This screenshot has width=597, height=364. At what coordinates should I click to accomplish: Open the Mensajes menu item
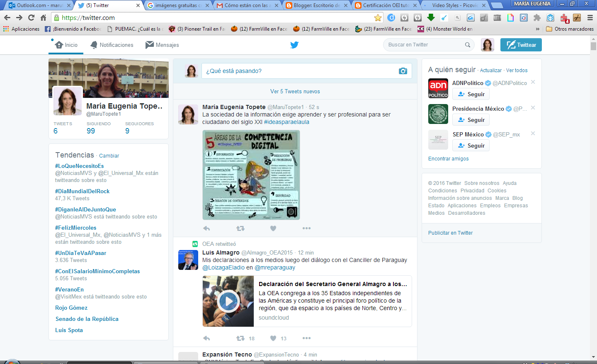[x=162, y=45]
